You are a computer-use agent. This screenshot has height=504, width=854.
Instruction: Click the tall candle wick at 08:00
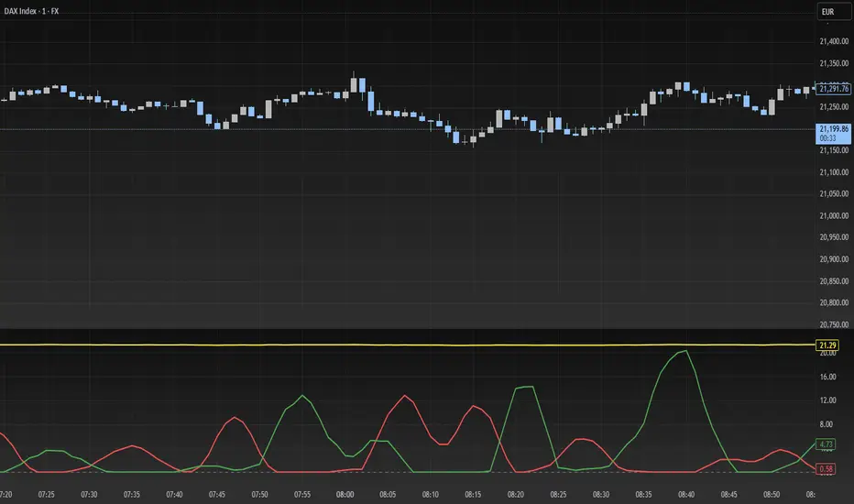(354, 75)
